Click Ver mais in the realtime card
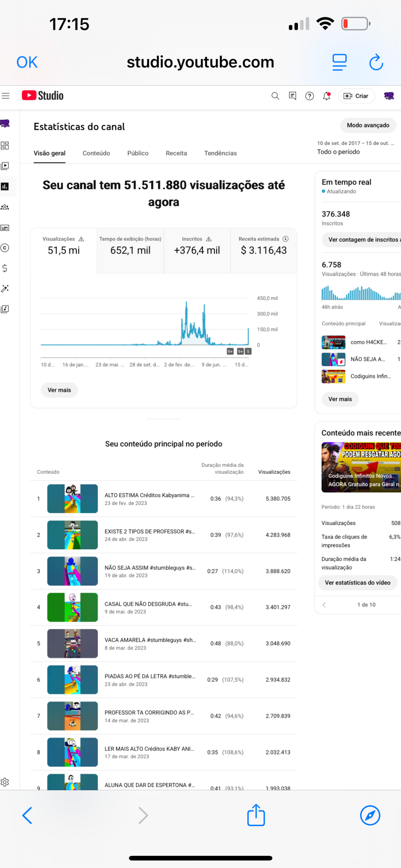 (x=340, y=399)
